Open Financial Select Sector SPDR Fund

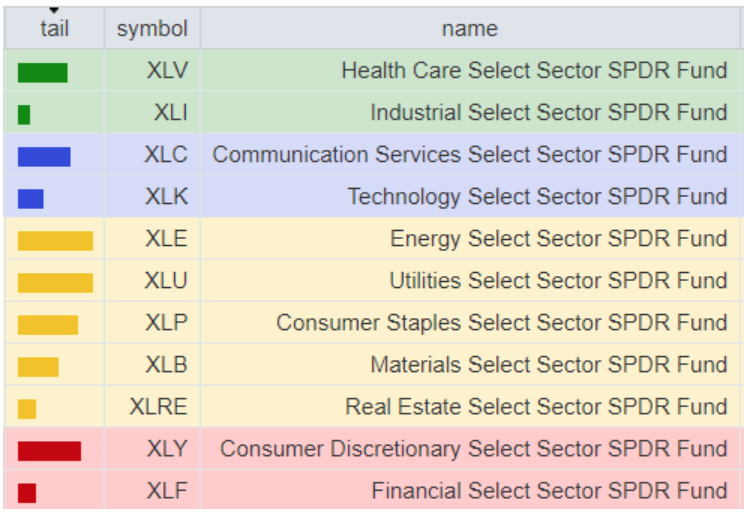pos(549,491)
